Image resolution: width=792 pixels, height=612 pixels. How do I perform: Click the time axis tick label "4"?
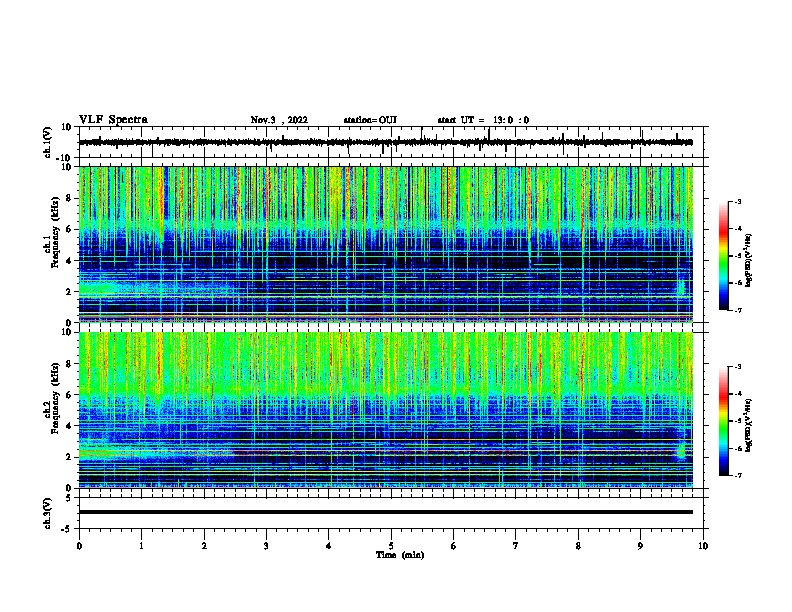(329, 546)
